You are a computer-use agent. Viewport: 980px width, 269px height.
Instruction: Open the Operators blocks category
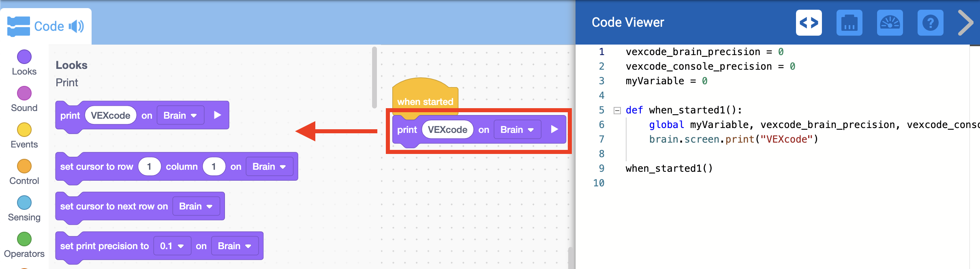(24, 239)
